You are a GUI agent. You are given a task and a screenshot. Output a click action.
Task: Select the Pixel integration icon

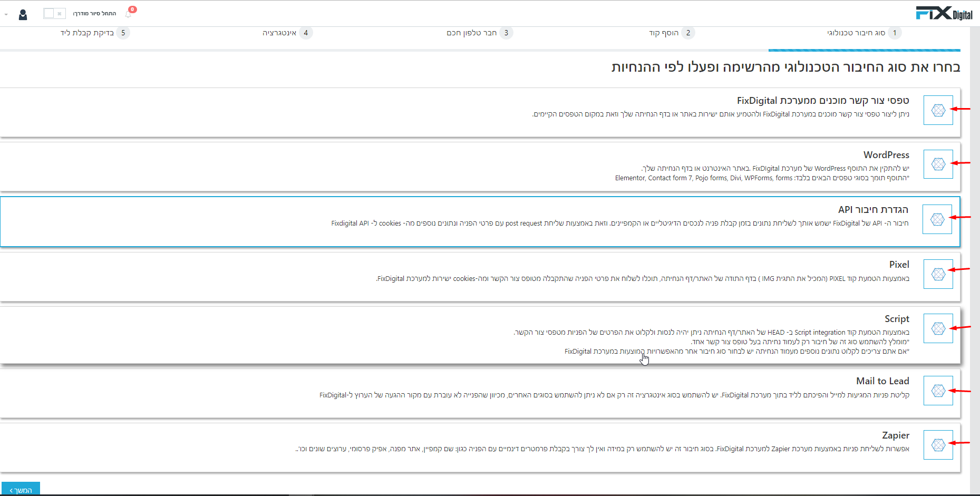click(938, 274)
